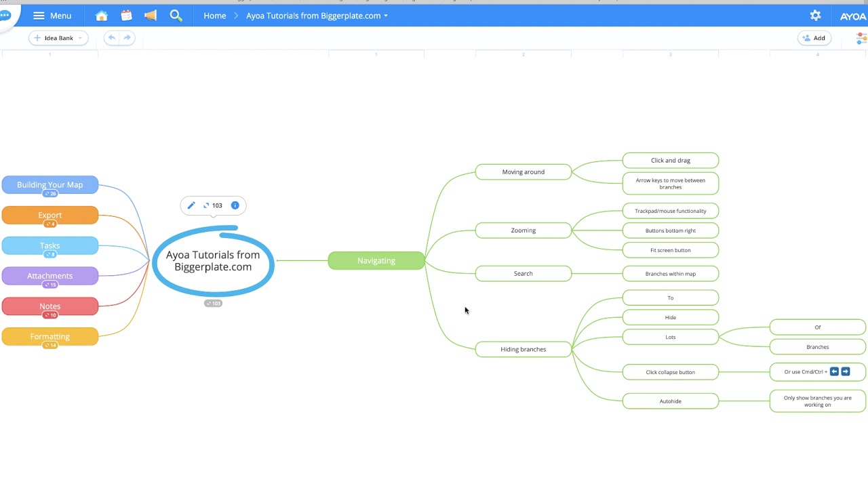
Task: Click left arrow key icon in node
Action: point(834,371)
